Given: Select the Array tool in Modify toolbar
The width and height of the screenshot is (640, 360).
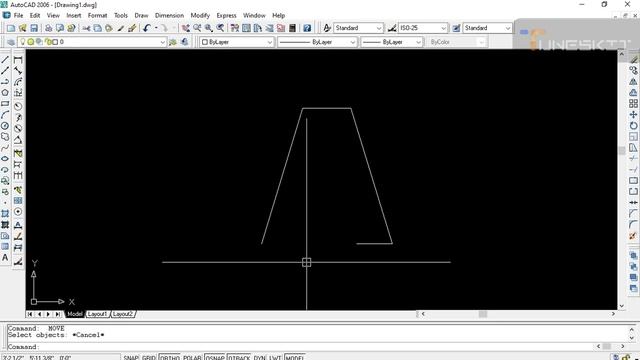Looking at the screenshot, I should tap(633, 104).
